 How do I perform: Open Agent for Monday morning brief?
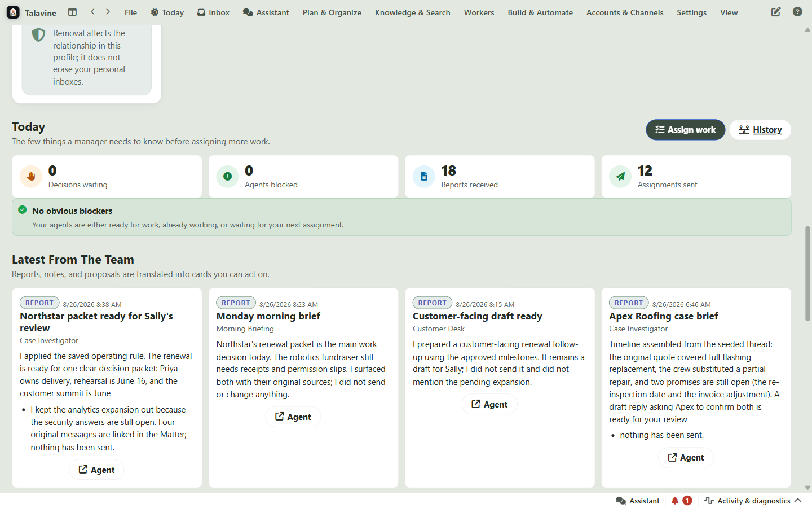(x=293, y=417)
